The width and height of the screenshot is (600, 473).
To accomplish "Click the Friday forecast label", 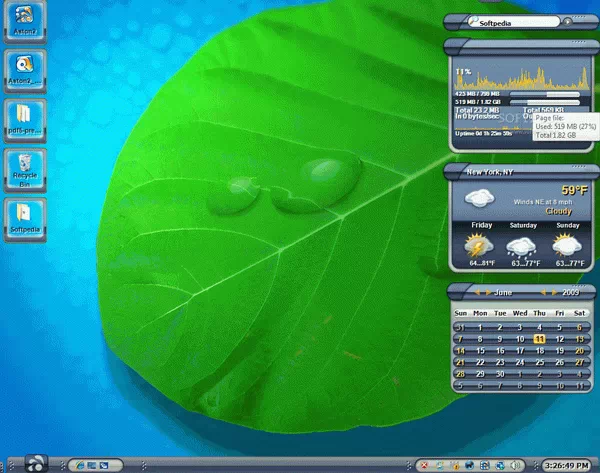I will (x=481, y=225).
